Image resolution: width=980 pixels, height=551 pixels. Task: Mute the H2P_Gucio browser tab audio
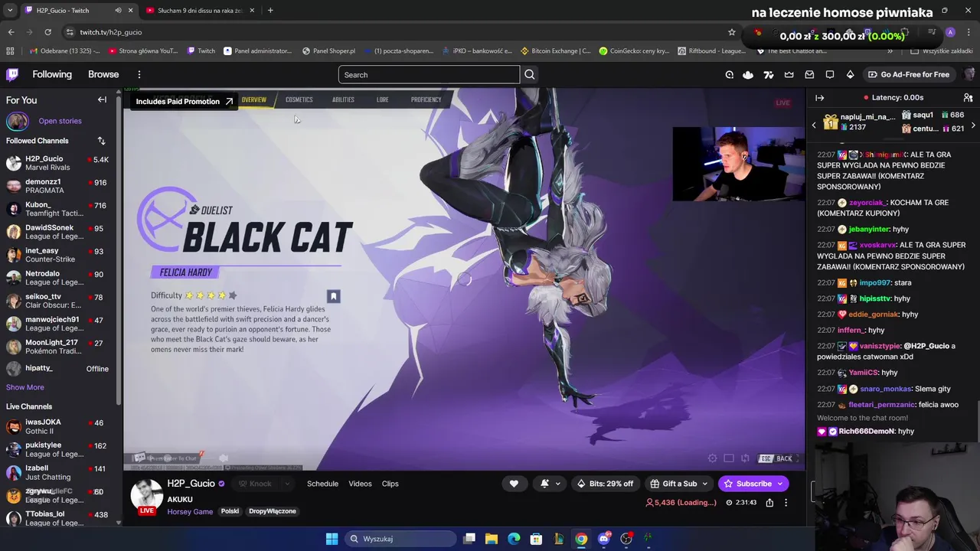tap(118, 10)
